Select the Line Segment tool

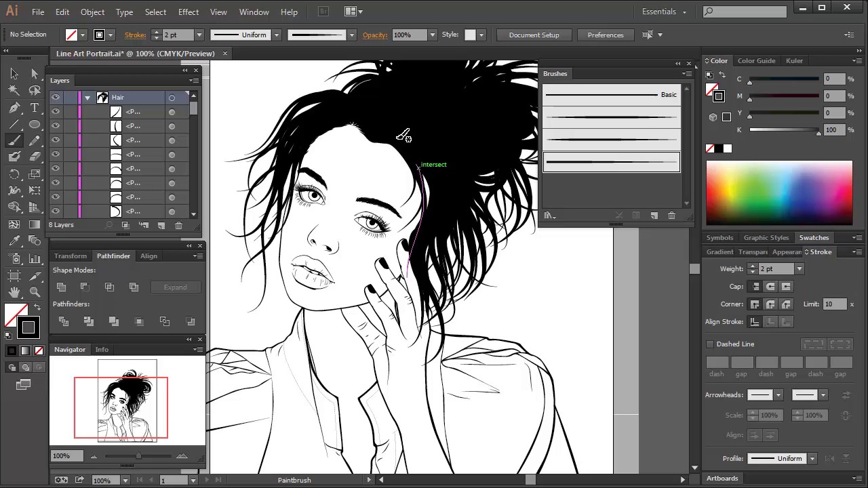tap(14, 124)
